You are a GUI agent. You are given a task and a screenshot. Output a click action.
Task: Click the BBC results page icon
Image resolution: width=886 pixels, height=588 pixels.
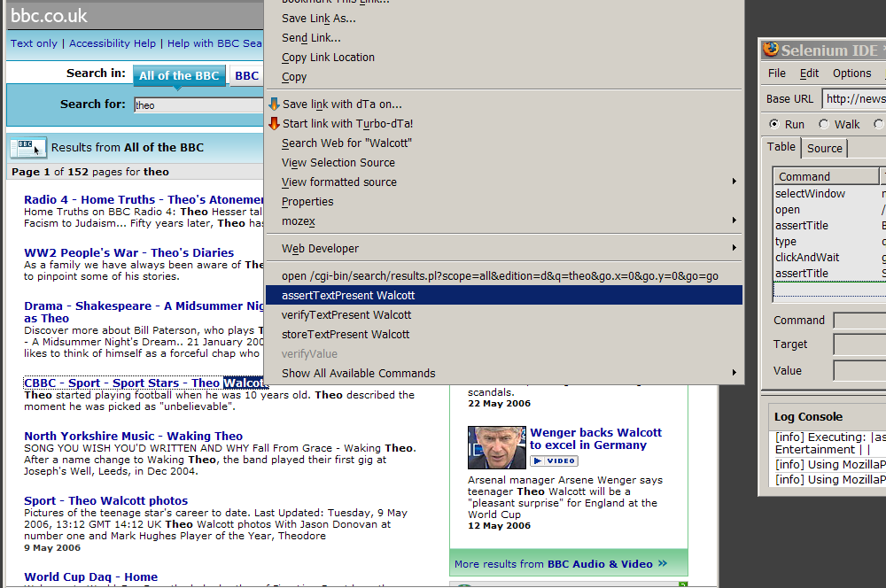[28, 147]
